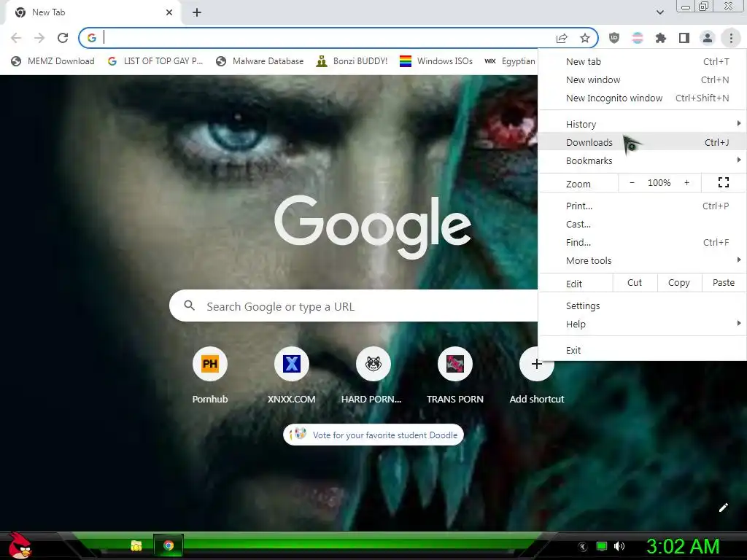
Task: Click the browser Back arrow
Action: pos(16,38)
